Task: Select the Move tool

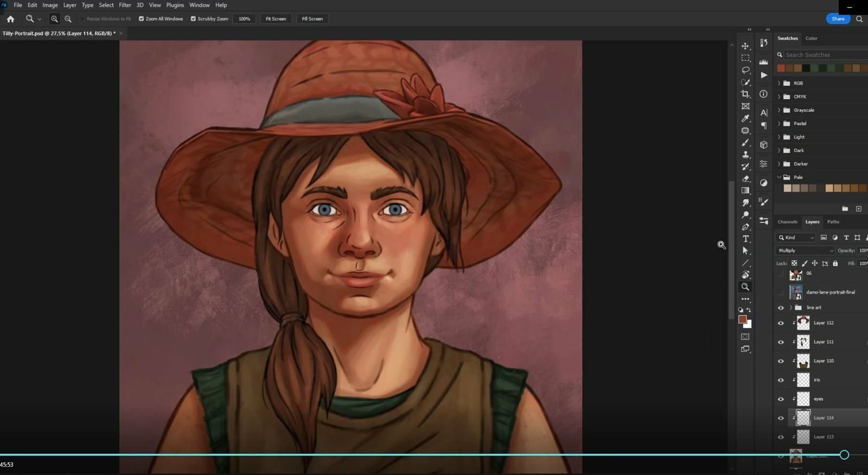Action: point(745,46)
